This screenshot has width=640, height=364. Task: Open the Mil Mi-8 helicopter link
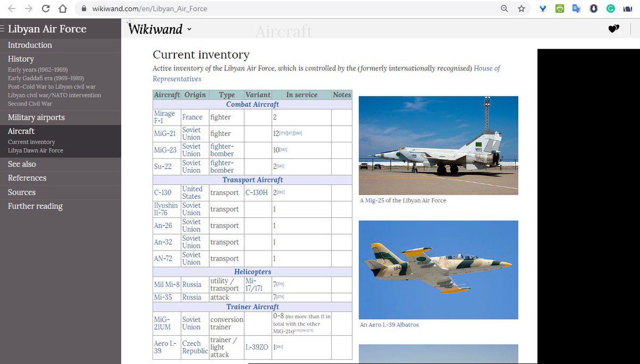coord(167,285)
